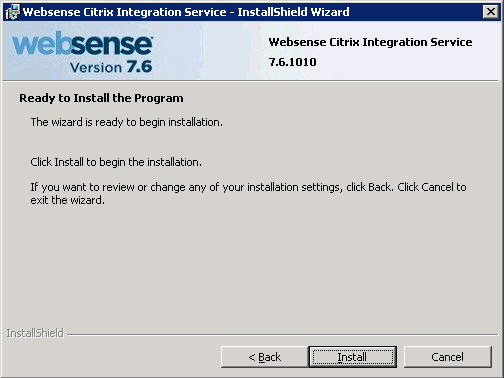The height and width of the screenshot is (378, 504).
Task: Click the empty gray dialog body area
Action: [252, 267]
